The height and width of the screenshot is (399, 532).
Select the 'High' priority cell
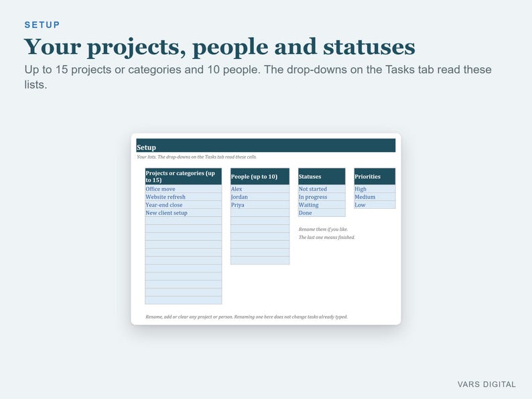(x=375, y=189)
